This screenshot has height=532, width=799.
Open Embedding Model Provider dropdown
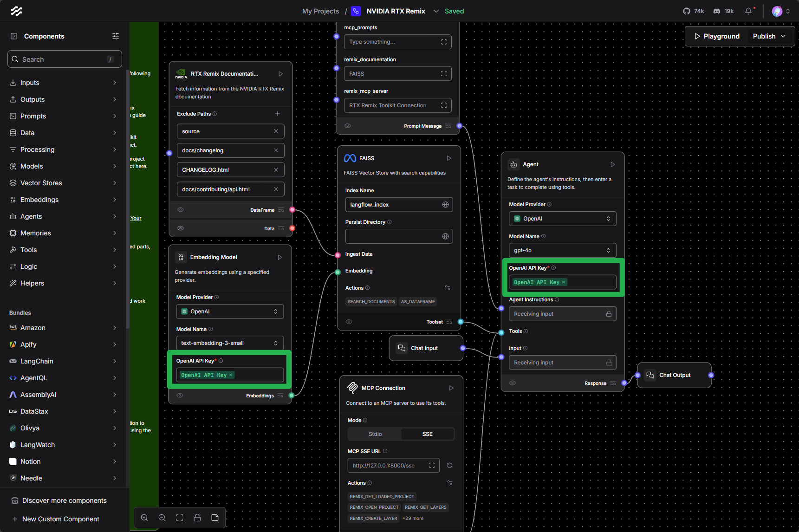pyautogui.click(x=230, y=311)
